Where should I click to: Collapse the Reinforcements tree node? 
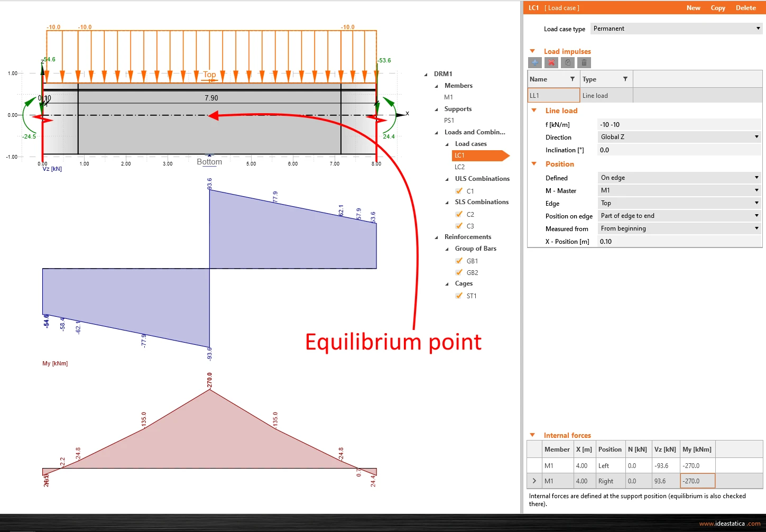tap(436, 237)
